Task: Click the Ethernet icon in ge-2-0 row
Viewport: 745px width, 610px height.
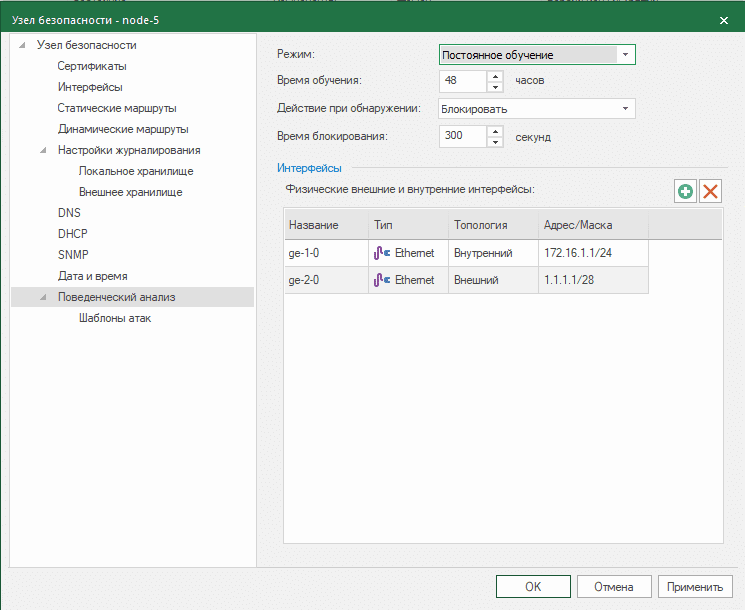Action: coord(382,280)
